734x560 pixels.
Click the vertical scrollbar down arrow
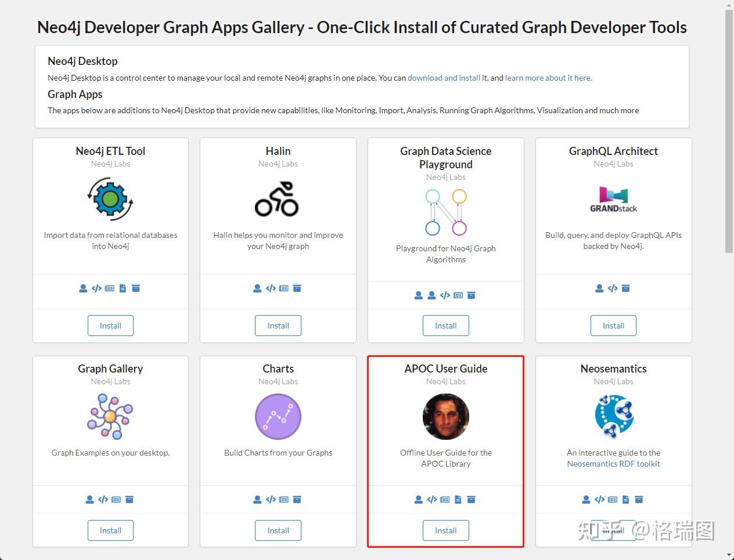point(729,555)
